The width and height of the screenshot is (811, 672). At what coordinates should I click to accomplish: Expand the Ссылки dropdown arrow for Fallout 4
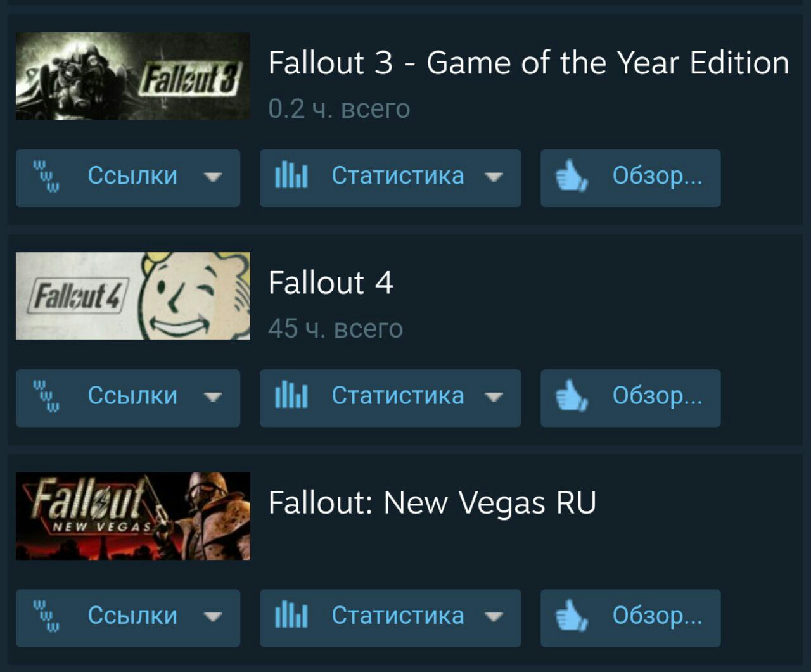213,396
